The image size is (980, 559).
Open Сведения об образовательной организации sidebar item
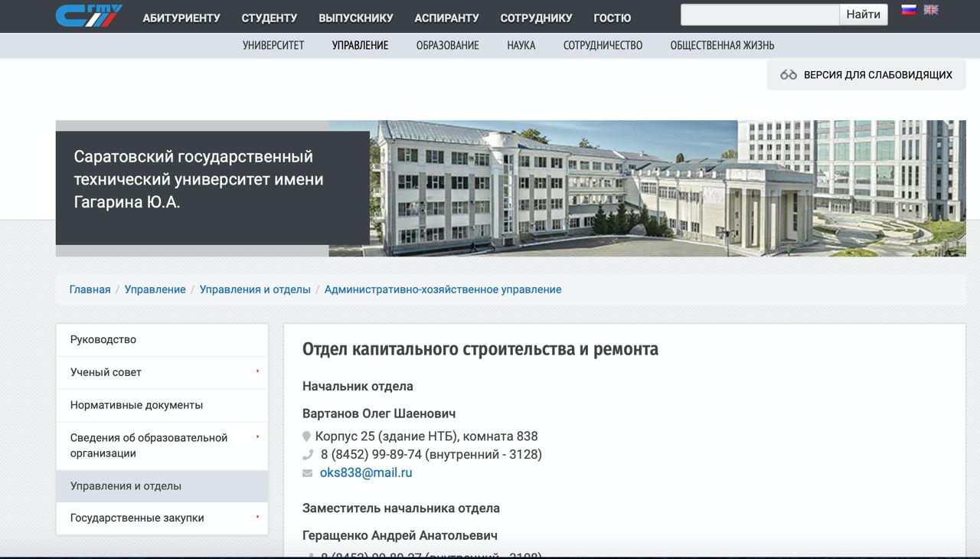pyautogui.click(x=162, y=446)
